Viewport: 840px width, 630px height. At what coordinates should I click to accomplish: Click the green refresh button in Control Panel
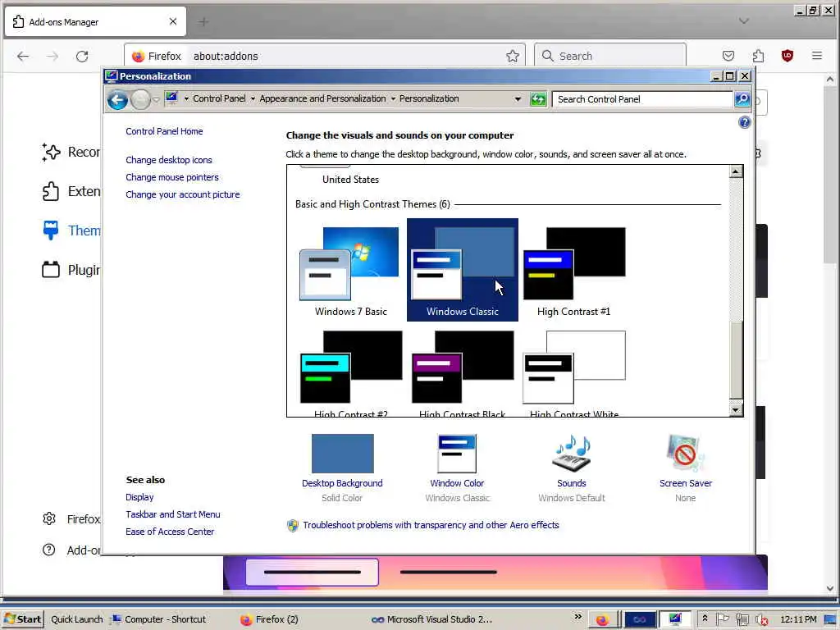[538, 99]
